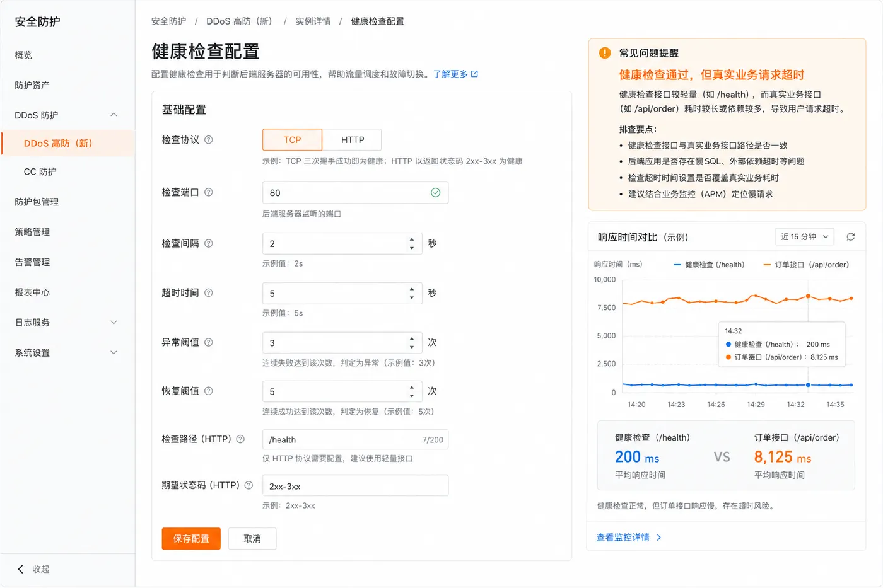
Task: Click the help icon beside 异常阈值
Action: pos(209,342)
